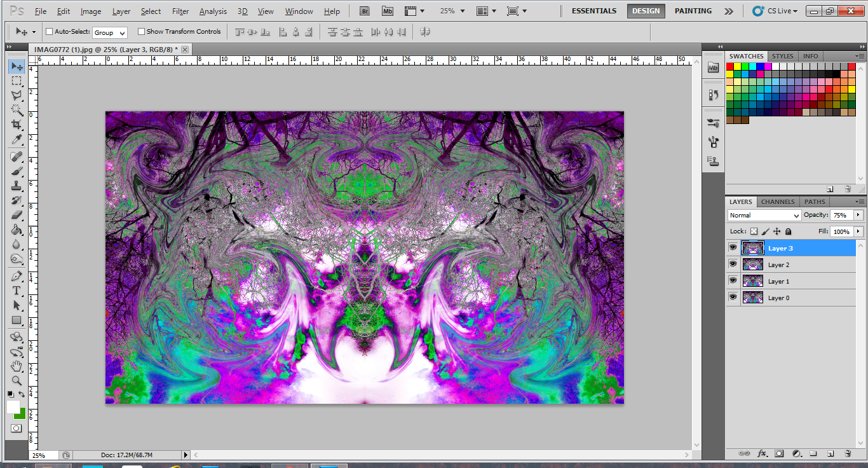The height and width of the screenshot is (468, 868).
Task: Pick the red swatch in Swatches panel
Action: click(x=730, y=66)
